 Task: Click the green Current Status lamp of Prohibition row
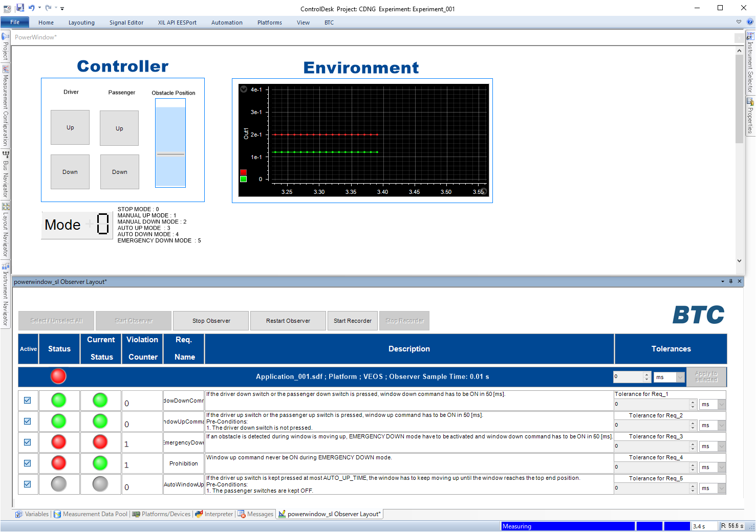coord(100,463)
